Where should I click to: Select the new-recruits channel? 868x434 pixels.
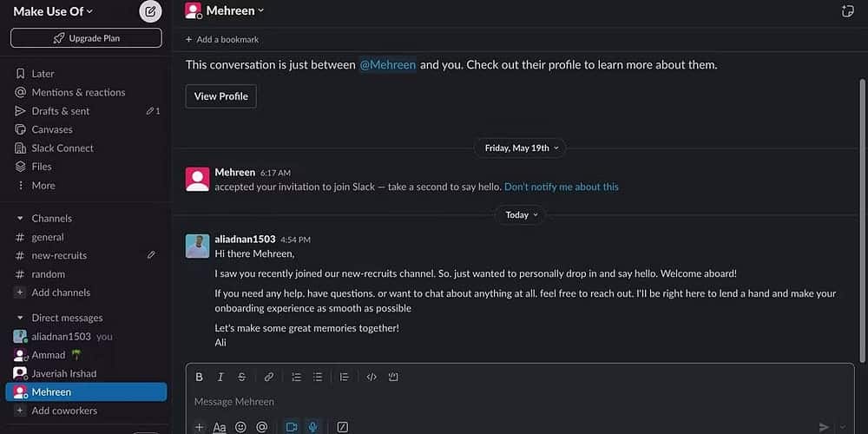pyautogui.click(x=59, y=255)
